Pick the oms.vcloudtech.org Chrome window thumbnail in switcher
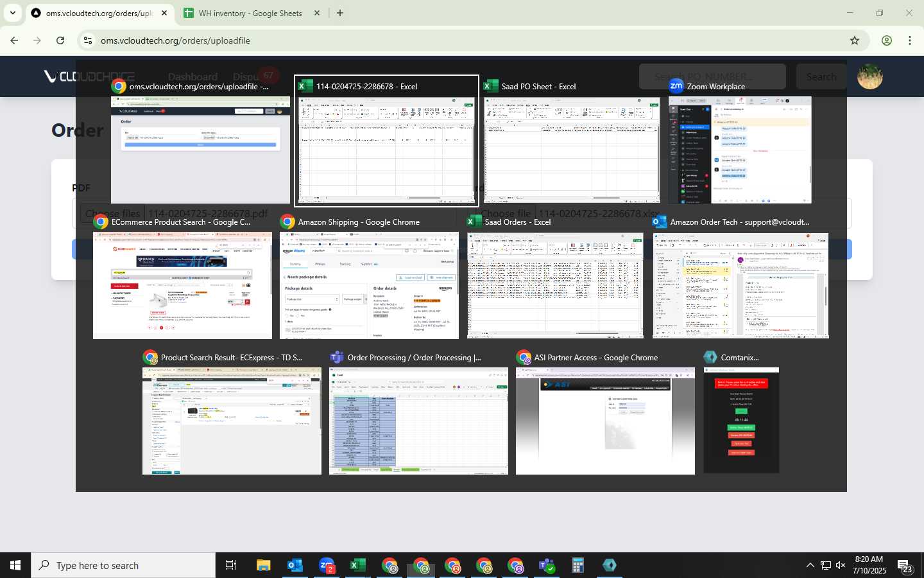The height and width of the screenshot is (578, 924). point(200,150)
